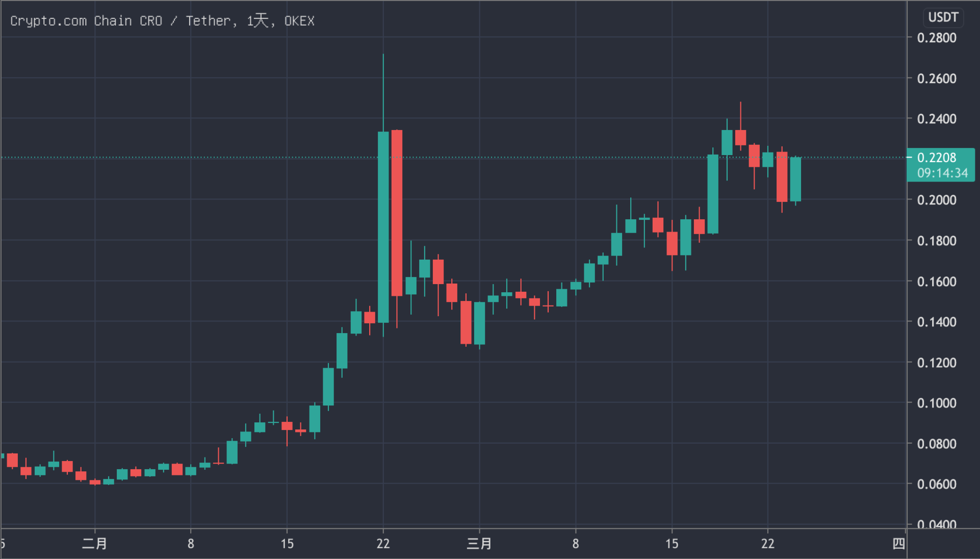Click the 三月 time axis label
Viewport: 980px width, 559px height.
[x=479, y=544]
